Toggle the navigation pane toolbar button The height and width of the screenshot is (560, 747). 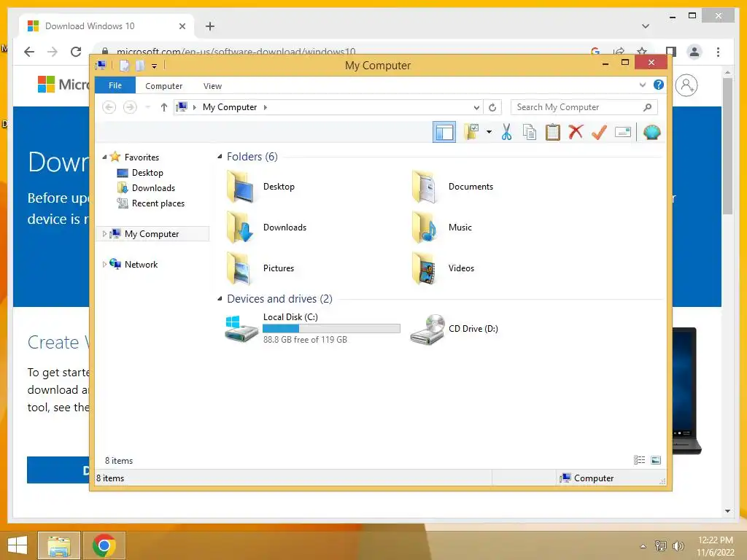tap(444, 132)
